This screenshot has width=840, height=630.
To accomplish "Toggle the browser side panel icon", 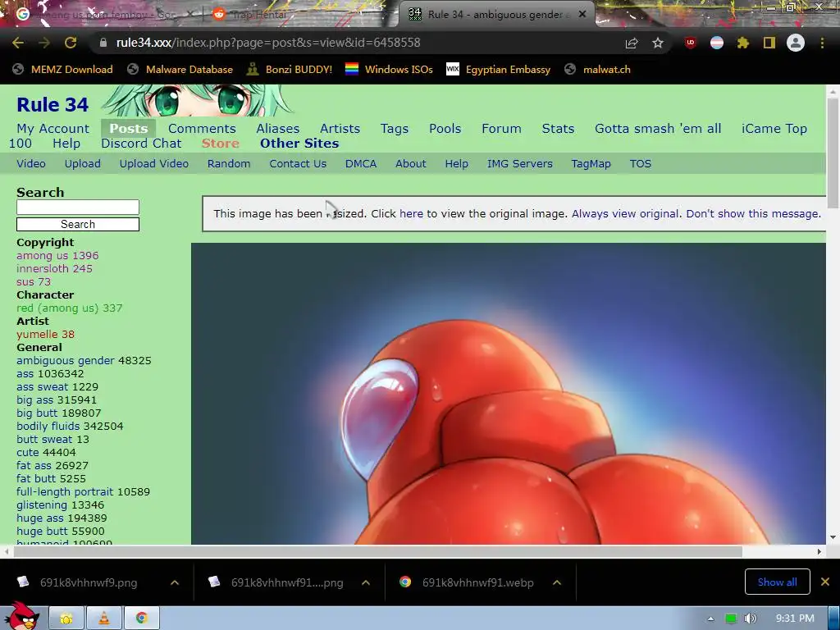I will click(769, 43).
